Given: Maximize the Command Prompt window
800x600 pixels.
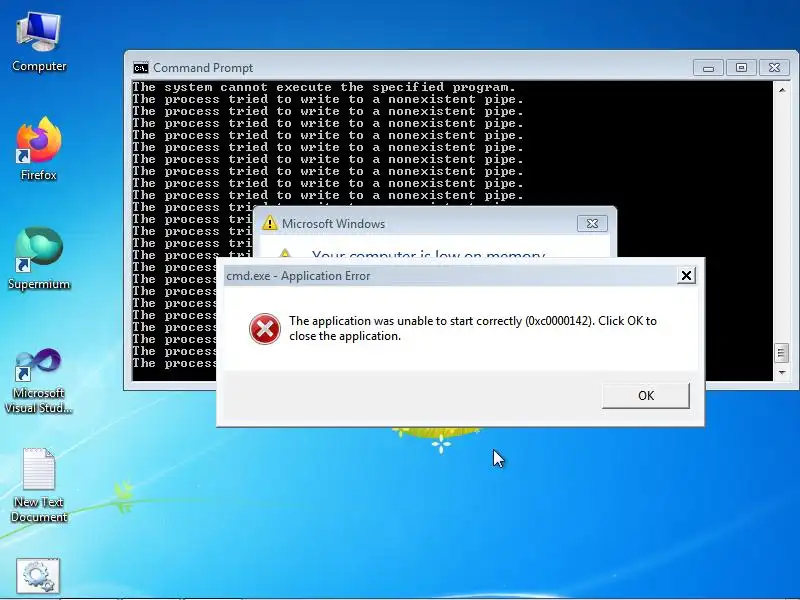Looking at the screenshot, I should [x=741, y=68].
